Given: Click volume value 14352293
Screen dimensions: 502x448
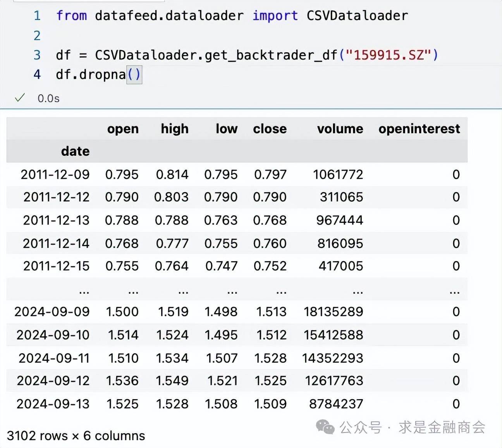Looking at the screenshot, I should (x=333, y=358).
